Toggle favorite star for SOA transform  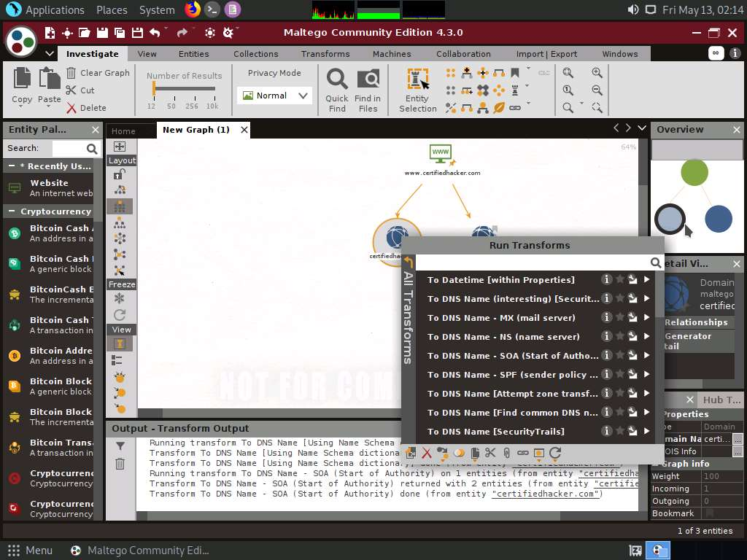tap(620, 355)
